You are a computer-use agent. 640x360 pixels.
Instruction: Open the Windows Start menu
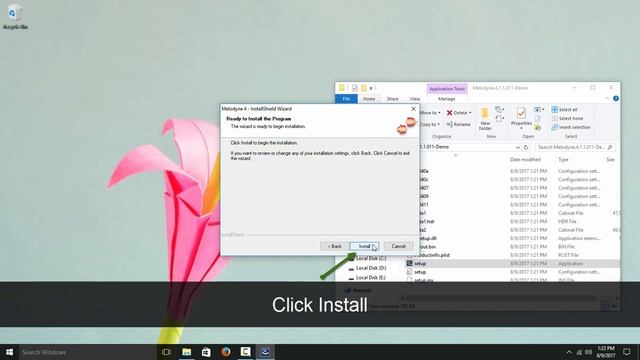pyautogui.click(x=9, y=352)
